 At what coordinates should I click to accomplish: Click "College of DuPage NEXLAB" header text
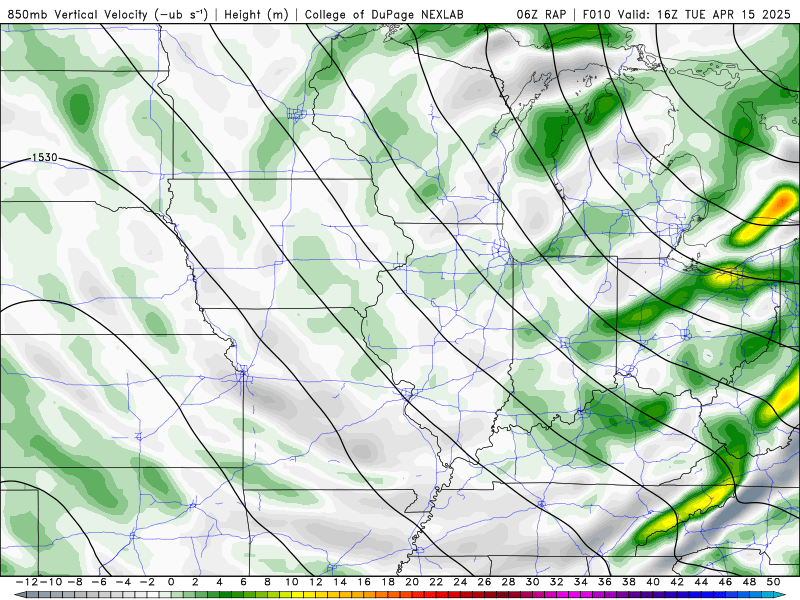(384, 15)
